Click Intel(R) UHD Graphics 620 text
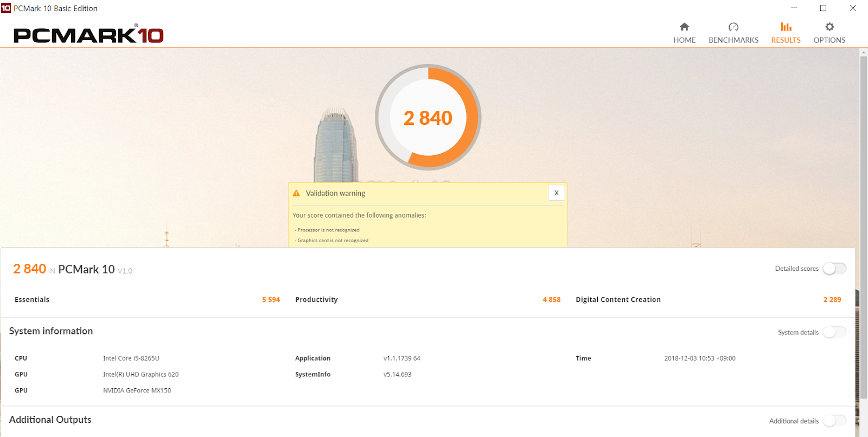This screenshot has height=437, width=868. [141, 375]
